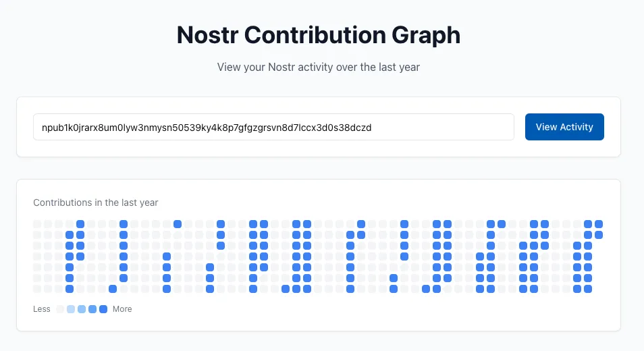Click the "More" legend label
This screenshot has width=644, height=351.
pyautogui.click(x=122, y=309)
